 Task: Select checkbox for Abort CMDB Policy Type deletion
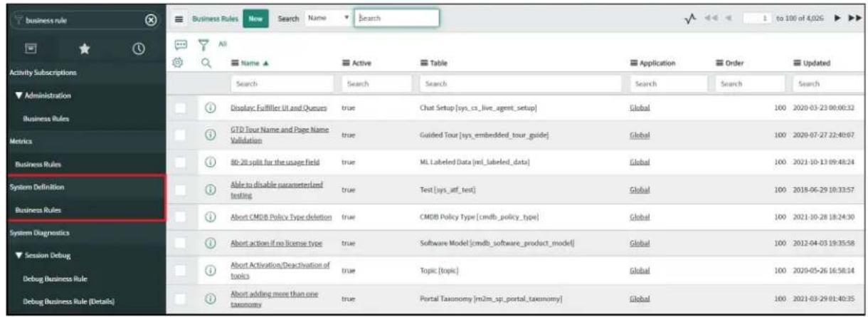point(181,217)
